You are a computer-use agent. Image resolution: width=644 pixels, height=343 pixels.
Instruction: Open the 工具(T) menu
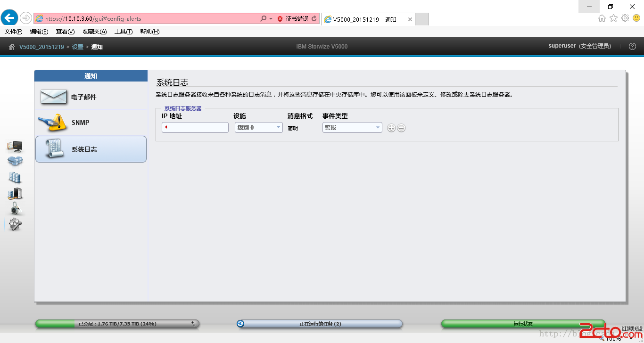coord(124,32)
